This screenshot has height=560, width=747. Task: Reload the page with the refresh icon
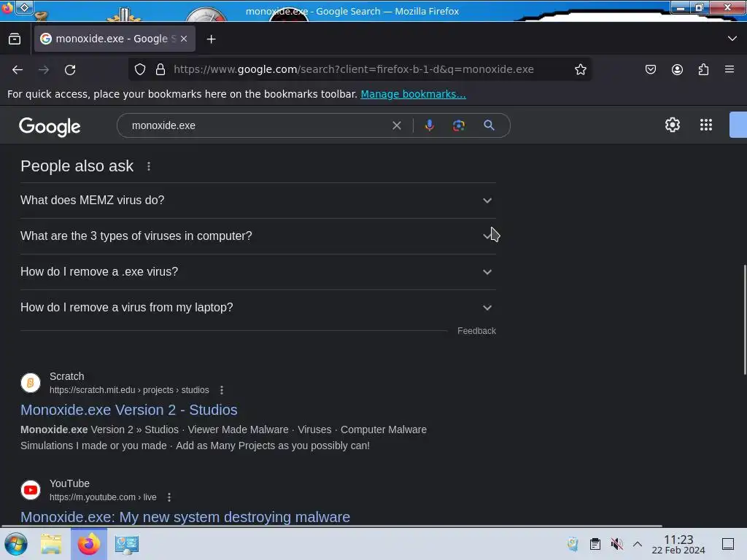[x=70, y=69]
